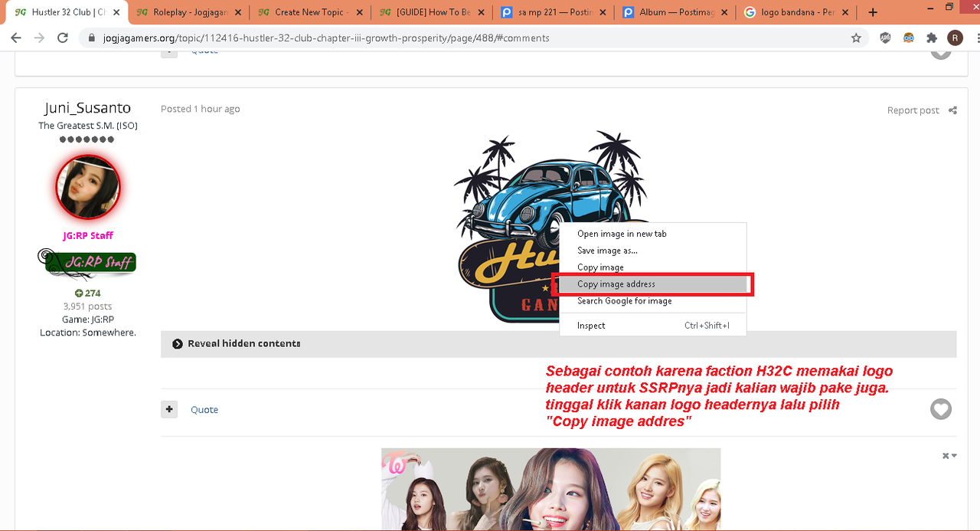Click the K-pop group signature banner
Screen dimensions: 980x531
tap(551, 489)
